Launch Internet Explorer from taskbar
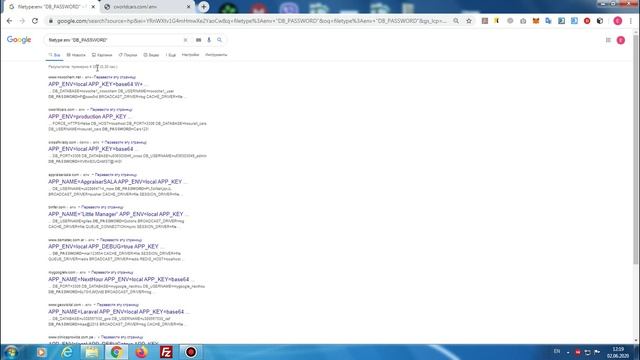The width and height of the screenshot is (640, 360). (67, 352)
